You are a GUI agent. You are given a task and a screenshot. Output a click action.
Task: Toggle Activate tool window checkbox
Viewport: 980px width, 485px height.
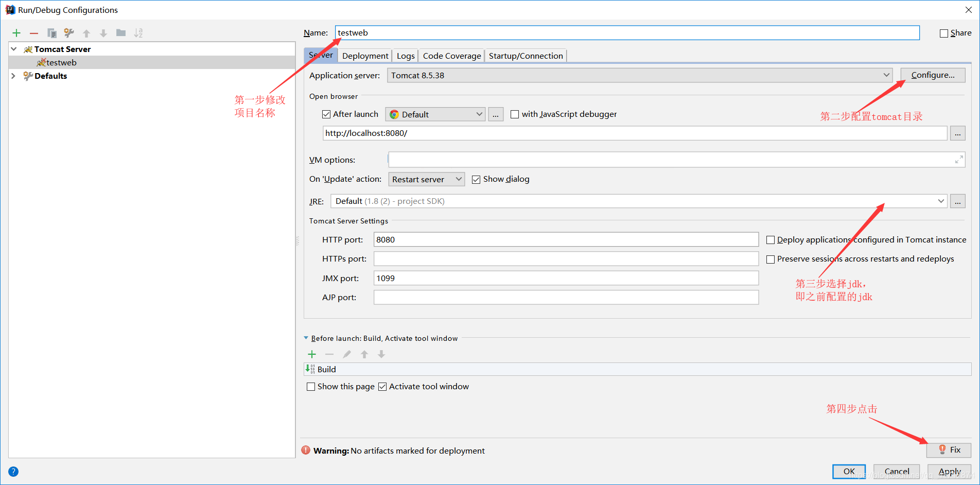(x=382, y=387)
